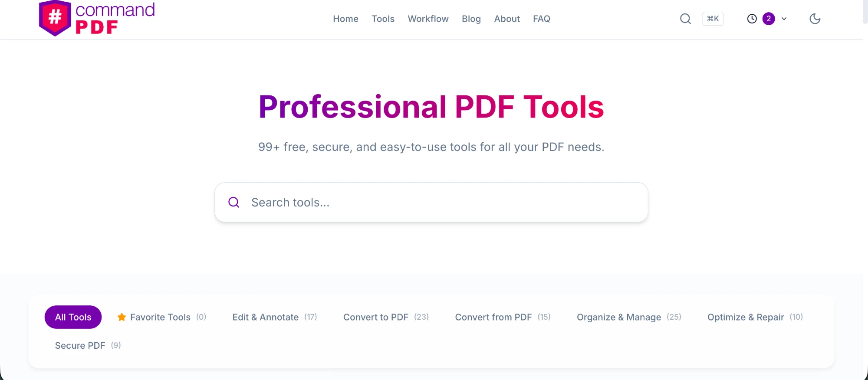The width and height of the screenshot is (868, 380).
Task: Select the All Tools category tab
Action: click(x=73, y=317)
